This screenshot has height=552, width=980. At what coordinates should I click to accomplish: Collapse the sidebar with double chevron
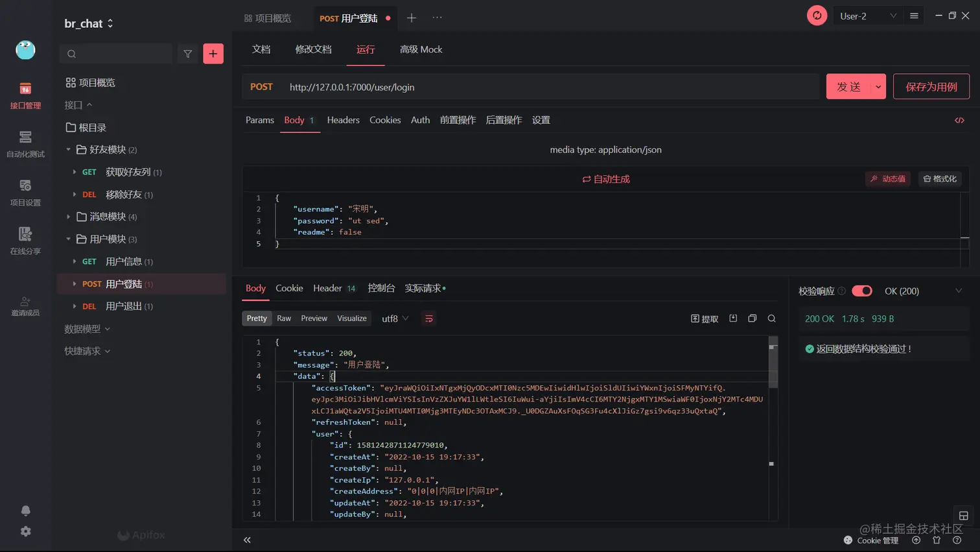(247, 540)
